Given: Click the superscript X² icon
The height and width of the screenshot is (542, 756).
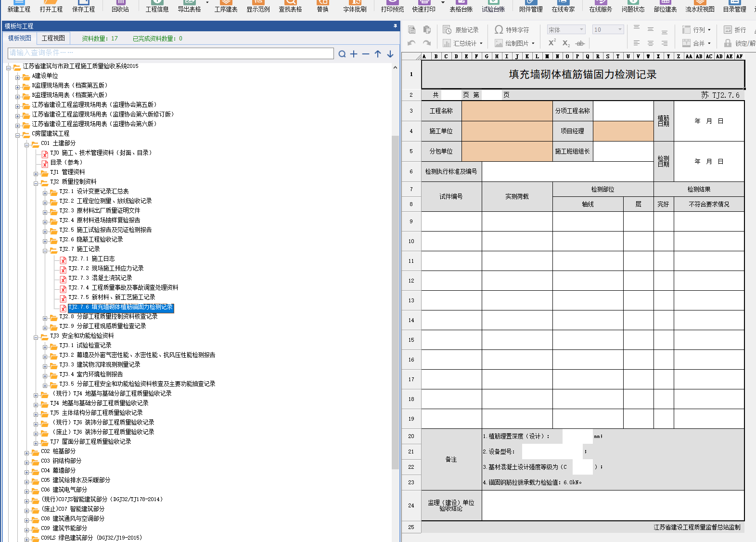Looking at the screenshot, I should (552, 43).
